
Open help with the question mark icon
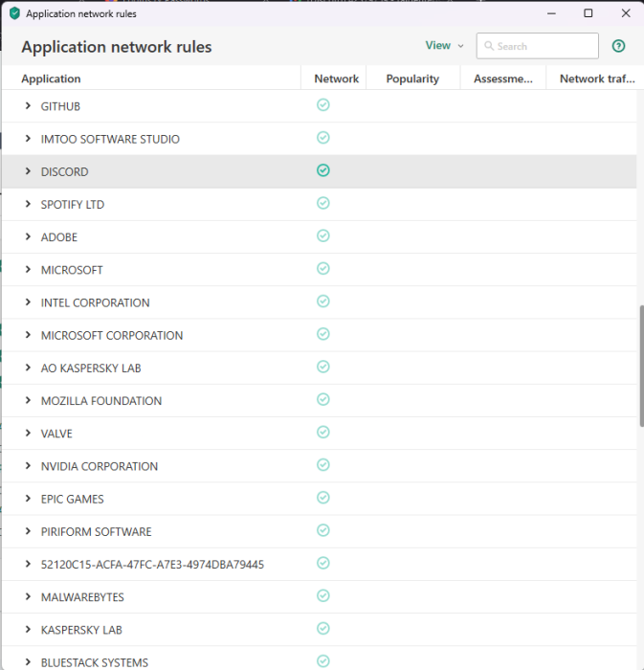coord(618,46)
